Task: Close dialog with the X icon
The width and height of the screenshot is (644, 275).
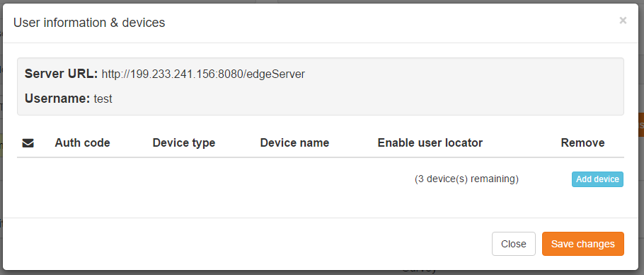Action: pos(623,20)
